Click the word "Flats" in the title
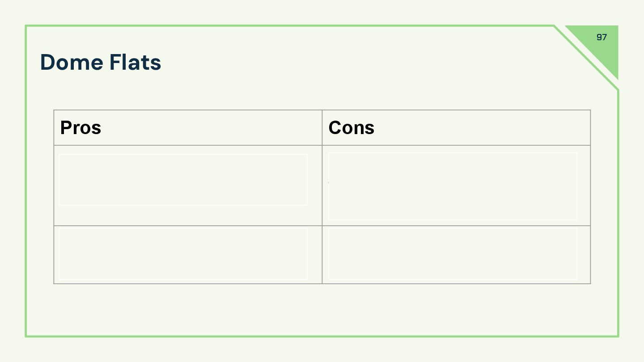 point(135,62)
